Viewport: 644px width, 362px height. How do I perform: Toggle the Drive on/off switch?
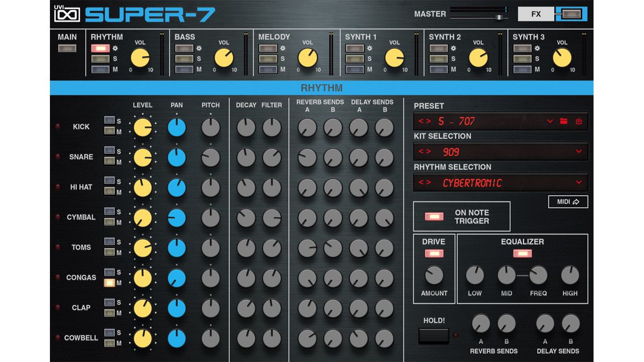tap(434, 253)
